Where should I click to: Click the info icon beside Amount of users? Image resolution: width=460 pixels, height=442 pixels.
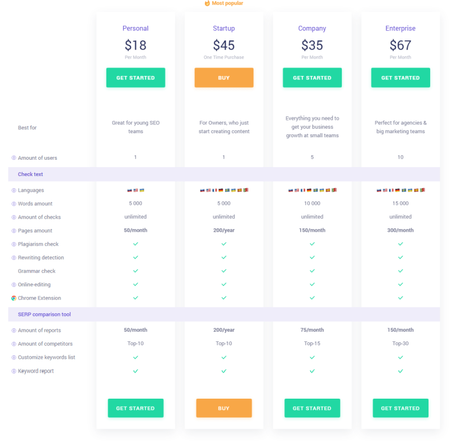(14, 158)
